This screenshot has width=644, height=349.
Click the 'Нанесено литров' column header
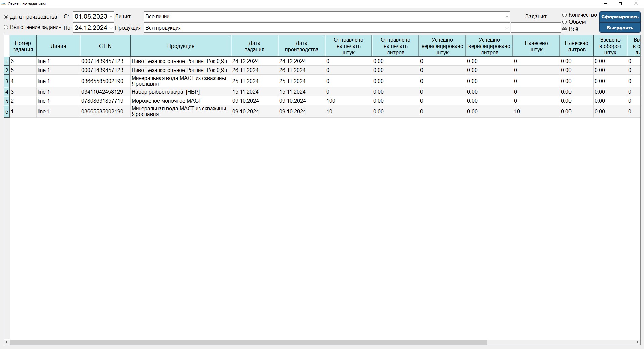tap(577, 46)
